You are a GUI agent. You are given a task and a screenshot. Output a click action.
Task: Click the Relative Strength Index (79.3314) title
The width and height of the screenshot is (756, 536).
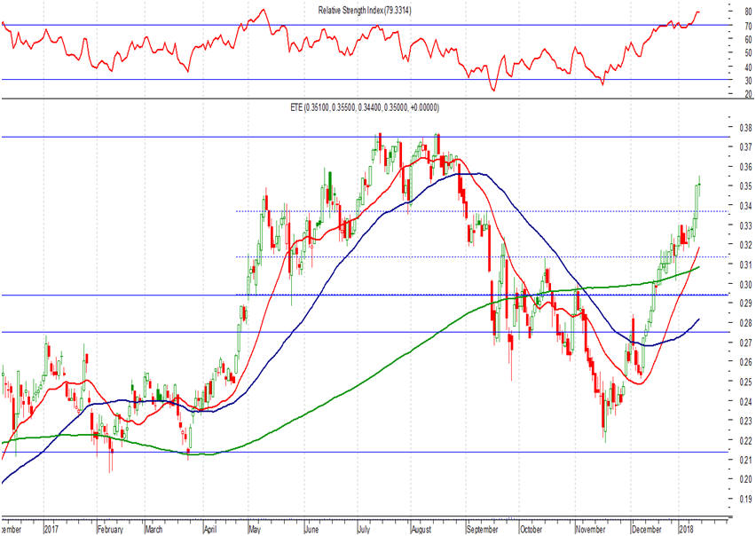[x=365, y=10]
